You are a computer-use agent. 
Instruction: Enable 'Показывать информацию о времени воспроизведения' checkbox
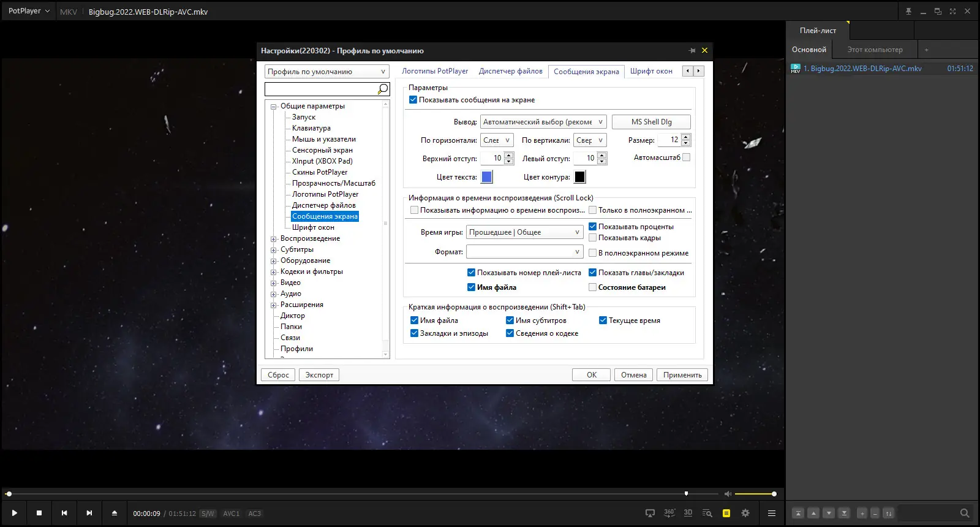click(414, 210)
